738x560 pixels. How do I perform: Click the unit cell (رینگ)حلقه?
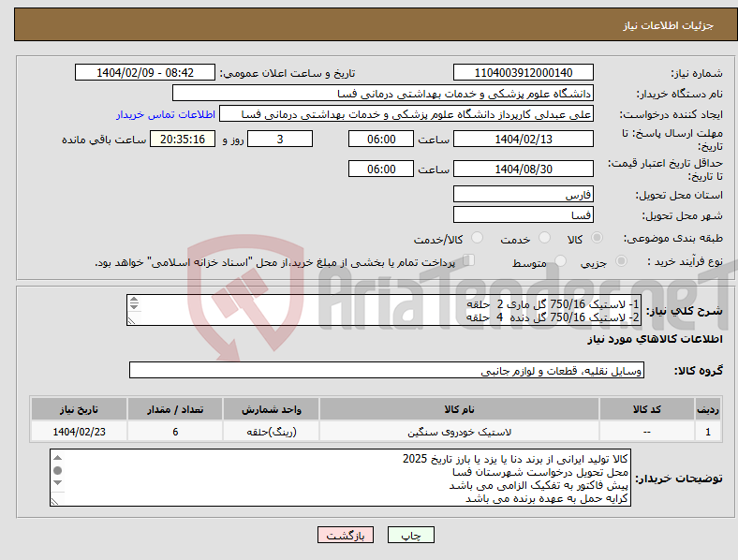(271, 432)
